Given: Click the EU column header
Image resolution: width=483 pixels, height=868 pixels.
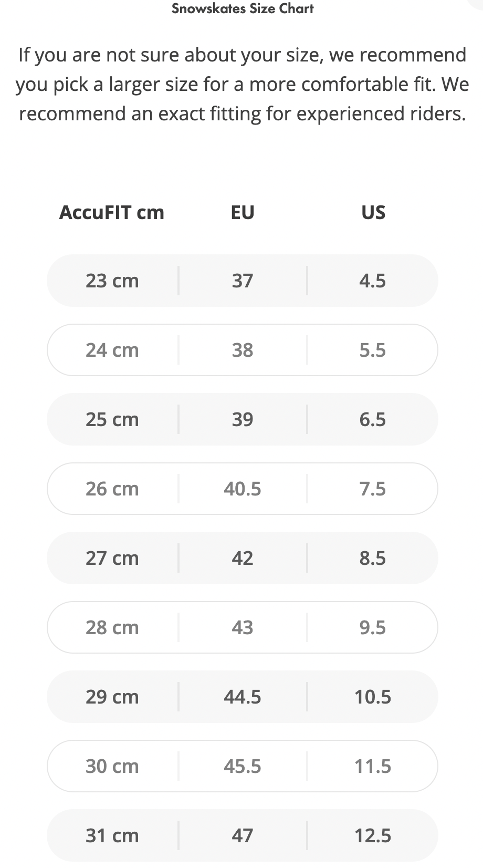Looking at the screenshot, I should [243, 212].
